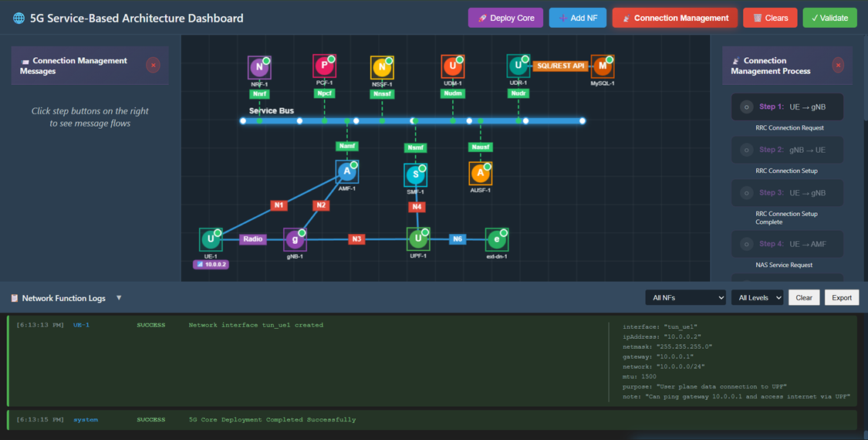Select the gNB-1 base station icon
This screenshot has height=440, width=868.
click(295, 240)
